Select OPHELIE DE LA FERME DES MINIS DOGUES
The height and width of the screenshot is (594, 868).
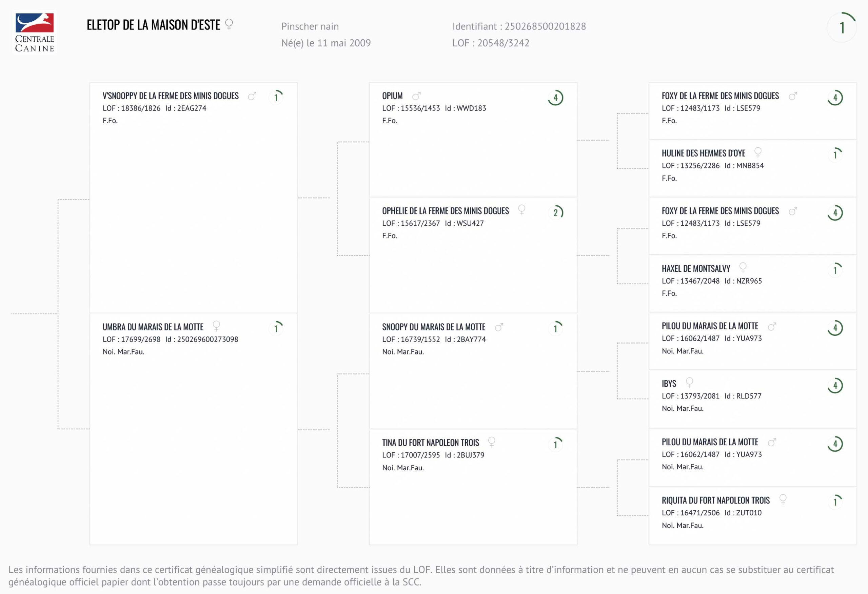(445, 211)
